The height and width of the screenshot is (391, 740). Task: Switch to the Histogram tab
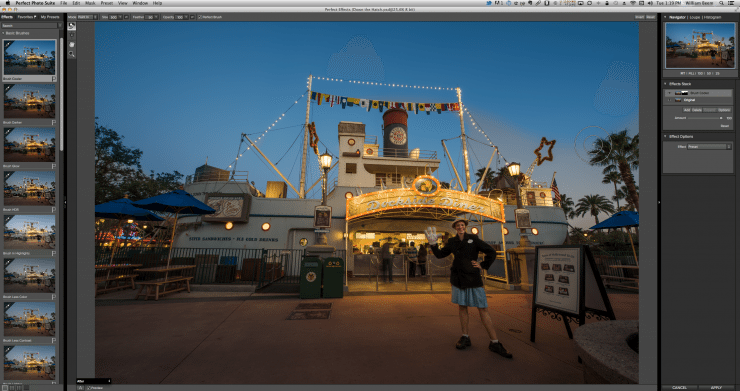tap(713, 17)
